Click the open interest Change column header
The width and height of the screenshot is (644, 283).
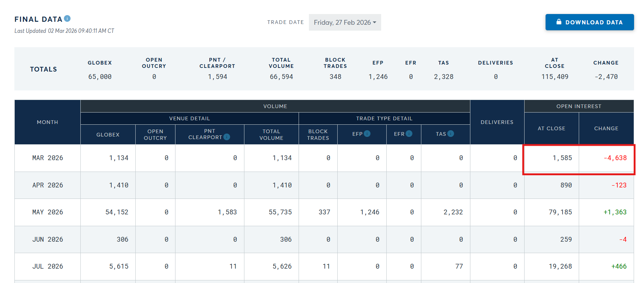coord(606,128)
